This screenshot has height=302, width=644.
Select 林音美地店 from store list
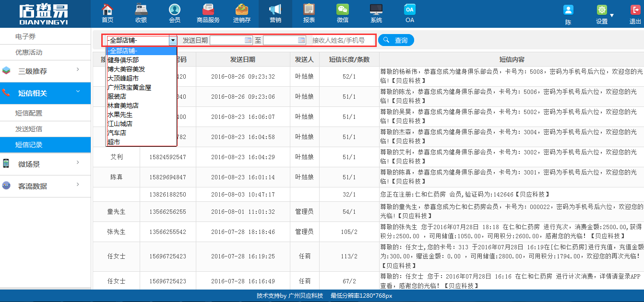(142, 105)
